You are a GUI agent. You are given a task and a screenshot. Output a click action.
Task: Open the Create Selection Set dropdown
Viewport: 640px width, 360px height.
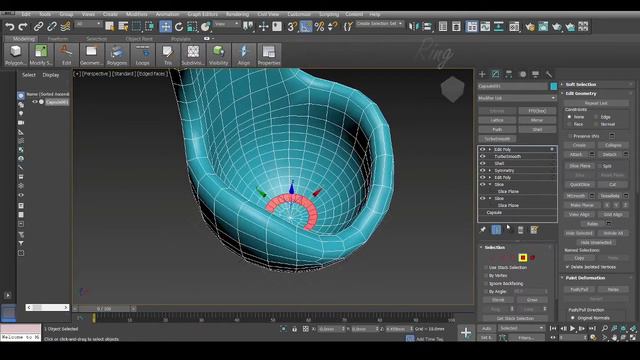pyautogui.click(x=379, y=24)
